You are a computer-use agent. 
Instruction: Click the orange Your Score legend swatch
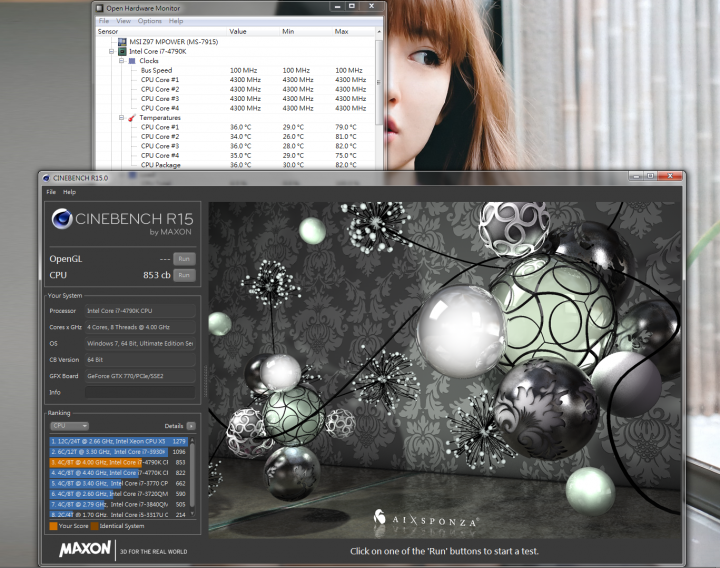click(53, 526)
